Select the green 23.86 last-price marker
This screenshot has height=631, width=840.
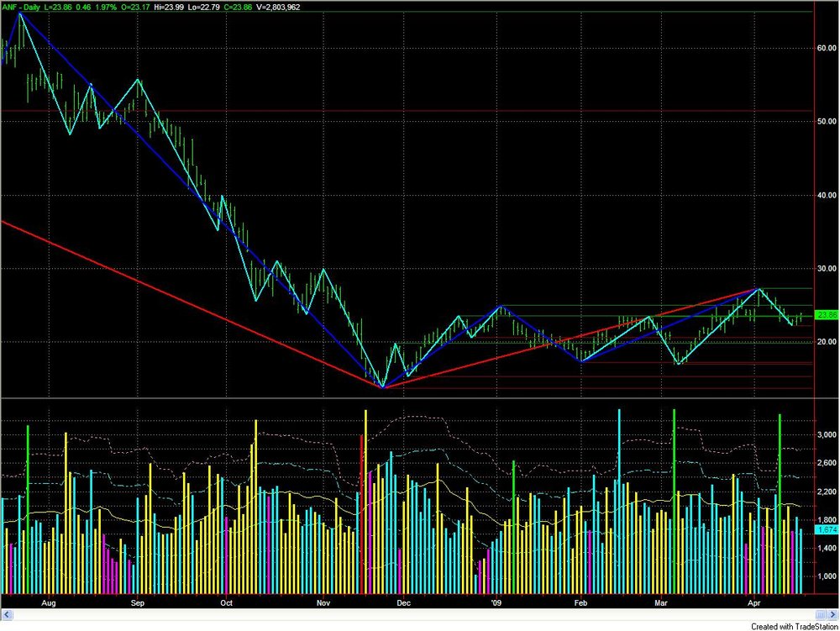[827, 315]
